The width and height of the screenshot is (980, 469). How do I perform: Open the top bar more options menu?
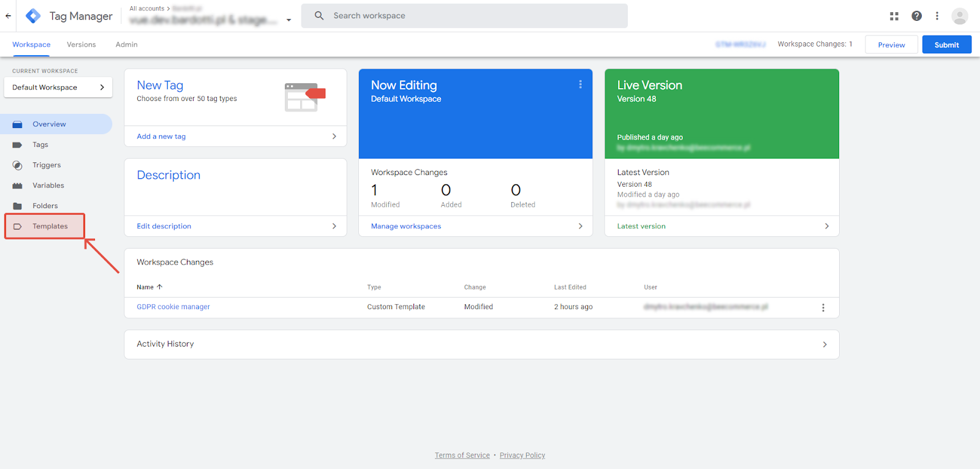pyautogui.click(x=937, y=16)
